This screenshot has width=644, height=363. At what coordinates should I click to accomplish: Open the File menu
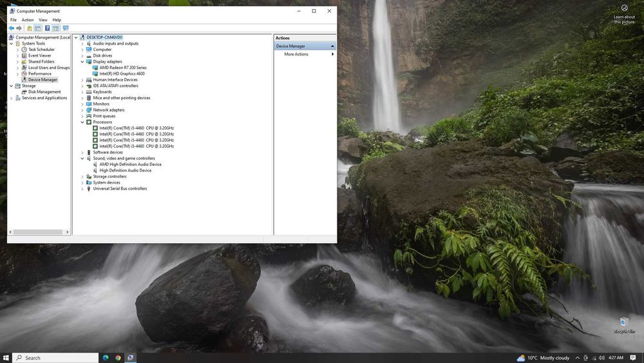(x=13, y=20)
